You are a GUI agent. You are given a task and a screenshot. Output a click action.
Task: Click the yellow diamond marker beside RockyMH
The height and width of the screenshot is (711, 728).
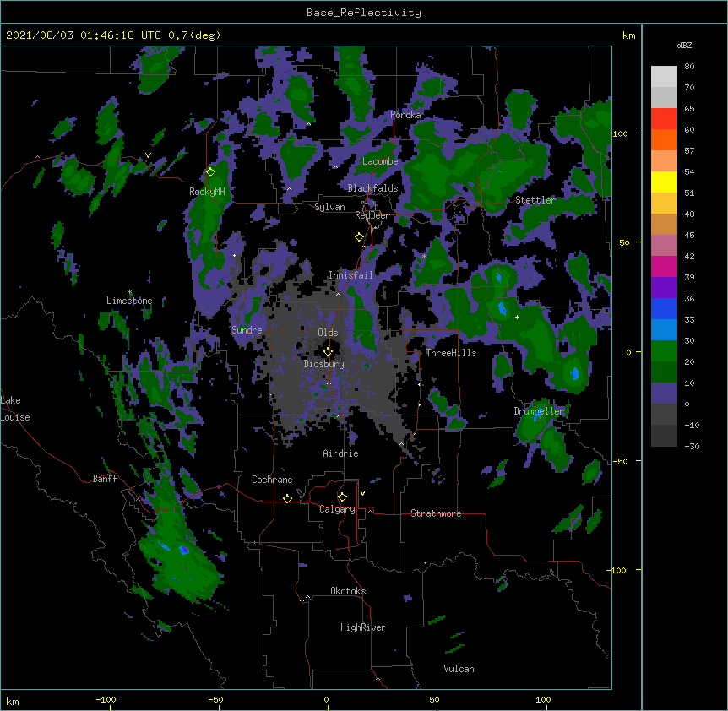click(210, 172)
